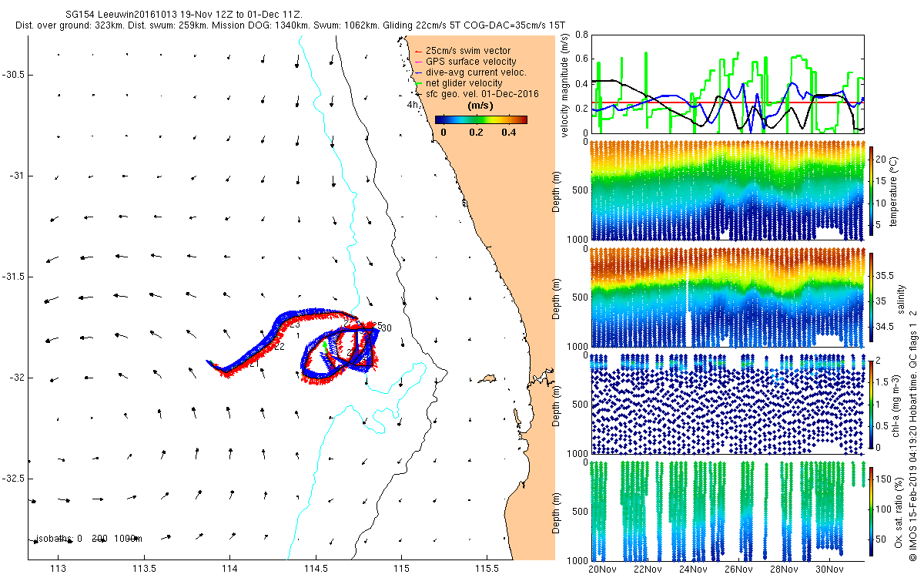Click the '26Nov' date tick
Image resolution: width=924 pixels, height=578 pixels.
coord(738,570)
